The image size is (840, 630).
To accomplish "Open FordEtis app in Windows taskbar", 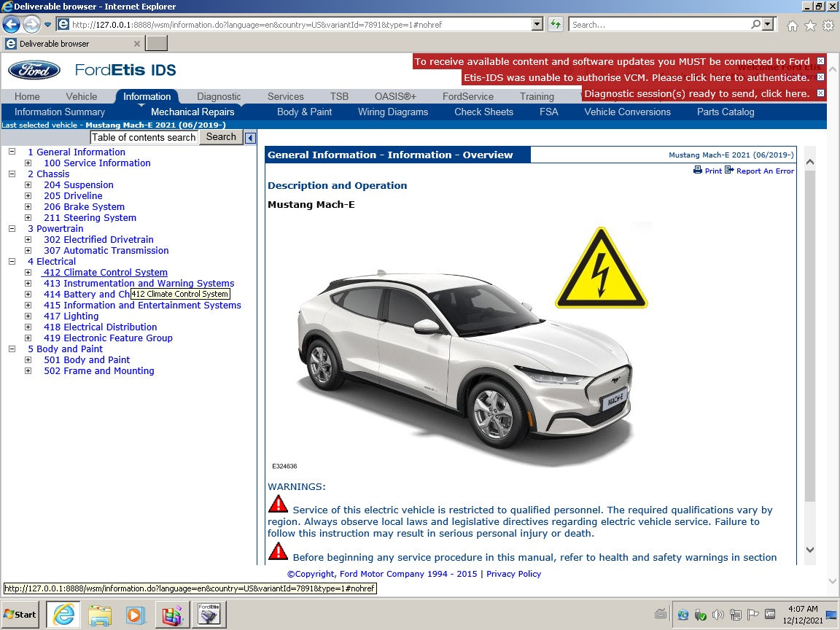I will pyautogui.click(x=209, y=615).
